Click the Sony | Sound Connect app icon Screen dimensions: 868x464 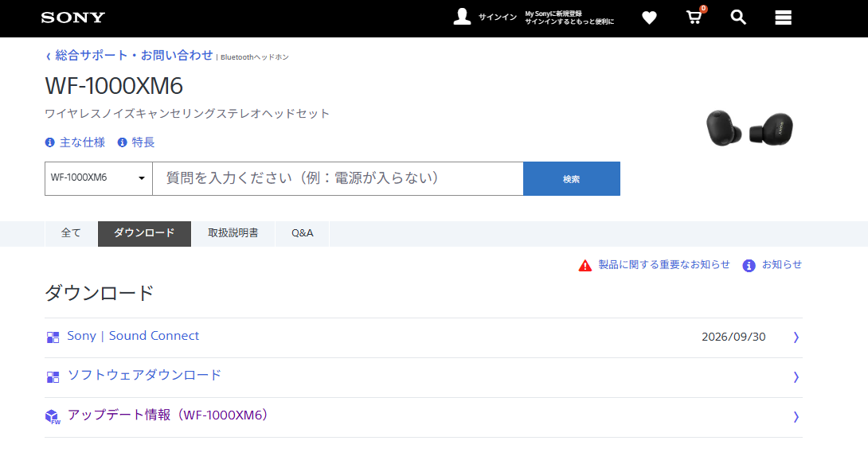(x=53, y=337)
